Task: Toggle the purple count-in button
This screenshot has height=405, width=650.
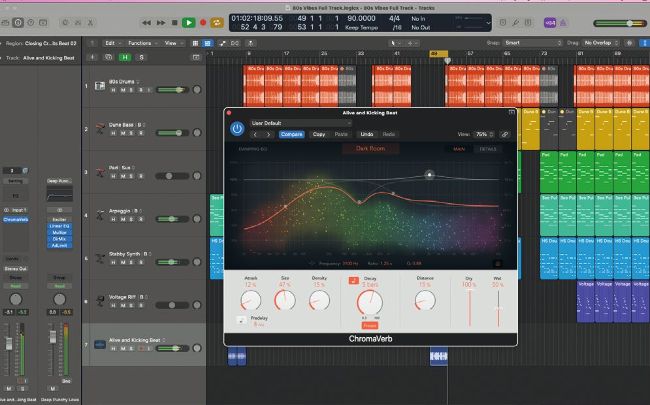Action: 550,23
